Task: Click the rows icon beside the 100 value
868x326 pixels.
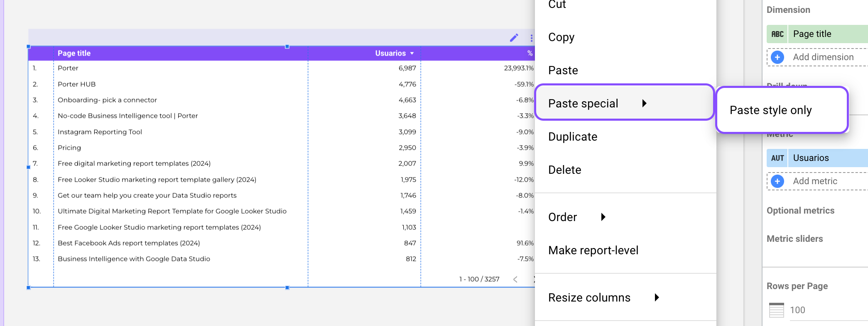Action: tap(776, 310)
